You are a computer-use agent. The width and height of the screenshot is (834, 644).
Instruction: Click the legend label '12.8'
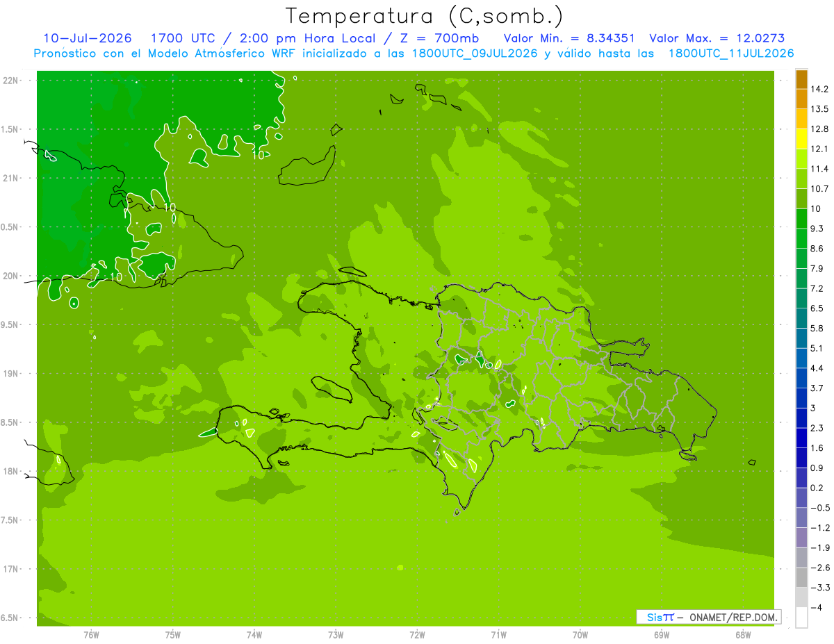(819, 129)
